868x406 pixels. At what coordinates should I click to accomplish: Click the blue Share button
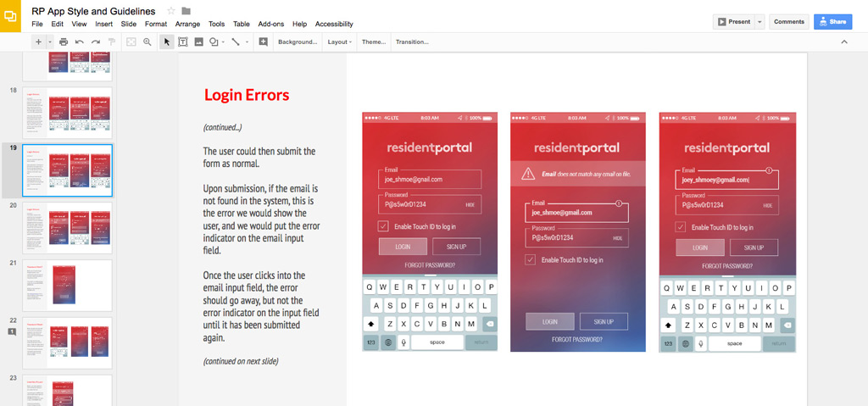pyautogui.click(x=832, y=21)
